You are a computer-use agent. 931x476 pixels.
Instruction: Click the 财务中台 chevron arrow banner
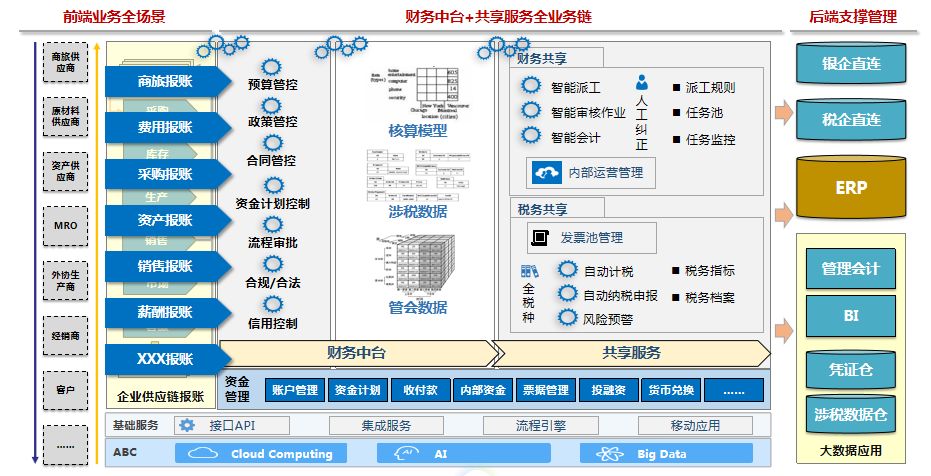pos(357,353)
